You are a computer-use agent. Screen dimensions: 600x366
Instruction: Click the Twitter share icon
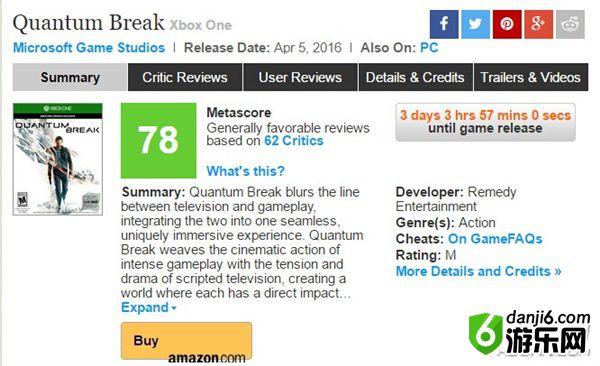[475, 25]
